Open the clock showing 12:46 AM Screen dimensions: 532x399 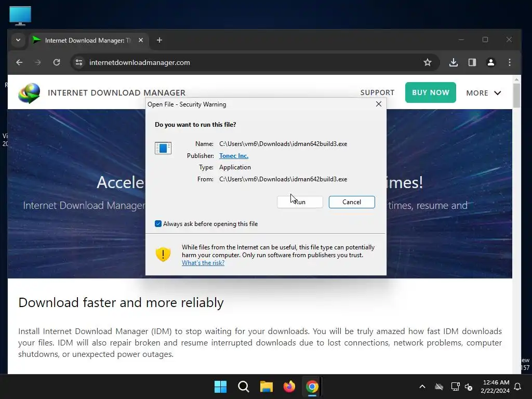coord(495,387)
